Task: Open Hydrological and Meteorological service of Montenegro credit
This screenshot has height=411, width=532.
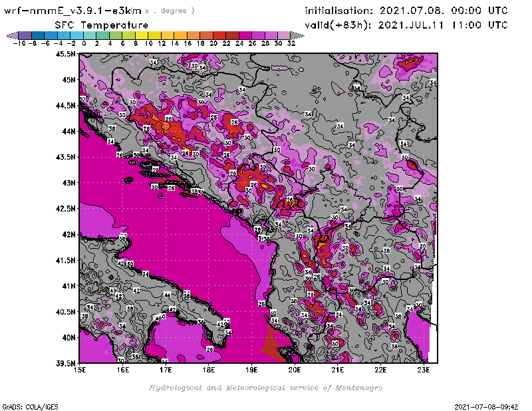Action: coord(265,388)
